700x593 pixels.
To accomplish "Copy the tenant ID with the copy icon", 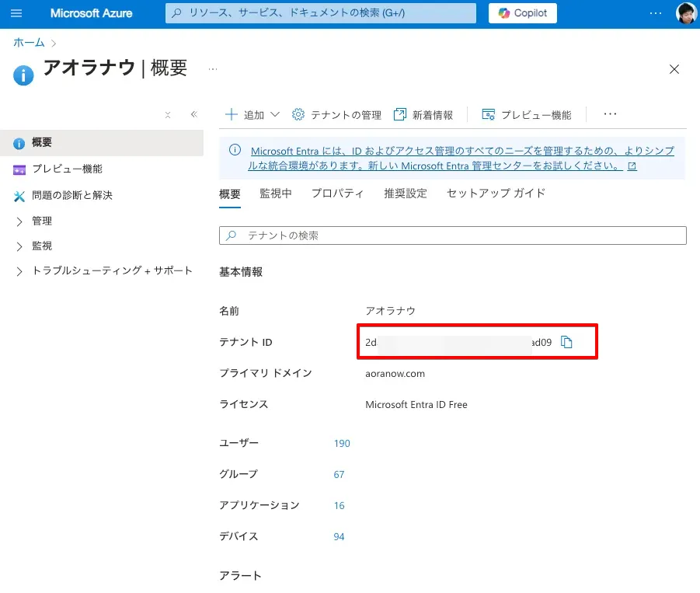I will [x=566, y=342].
